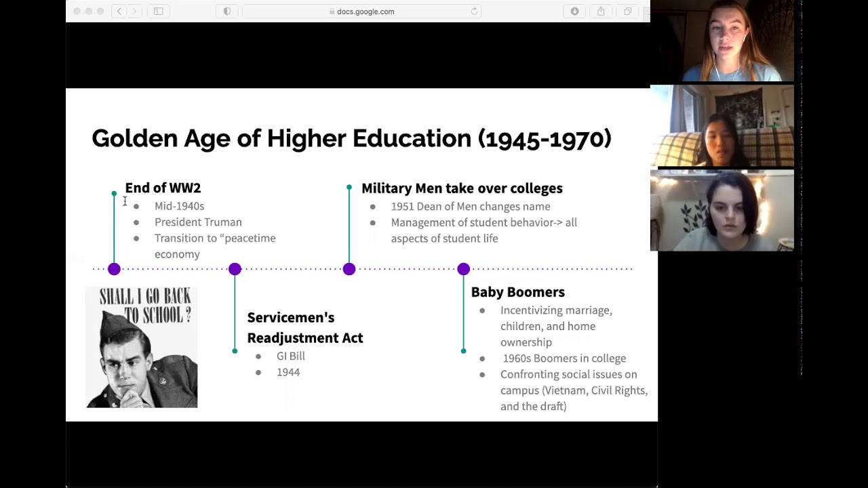Click the Shall I Go Back to School poster

[x=142, y=347]
